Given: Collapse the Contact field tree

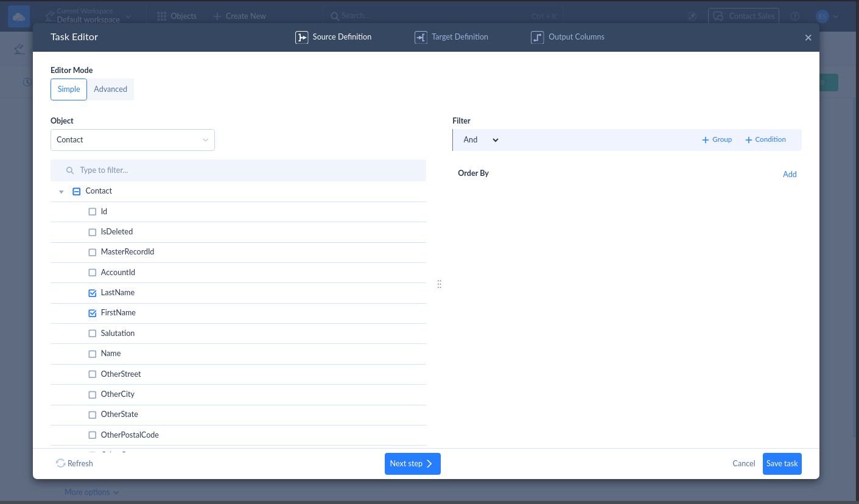Looking at the screenshot, I should 61,191.
